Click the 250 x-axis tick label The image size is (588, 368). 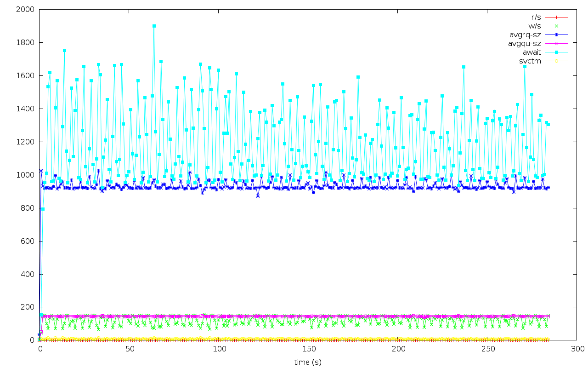[487, 349]
